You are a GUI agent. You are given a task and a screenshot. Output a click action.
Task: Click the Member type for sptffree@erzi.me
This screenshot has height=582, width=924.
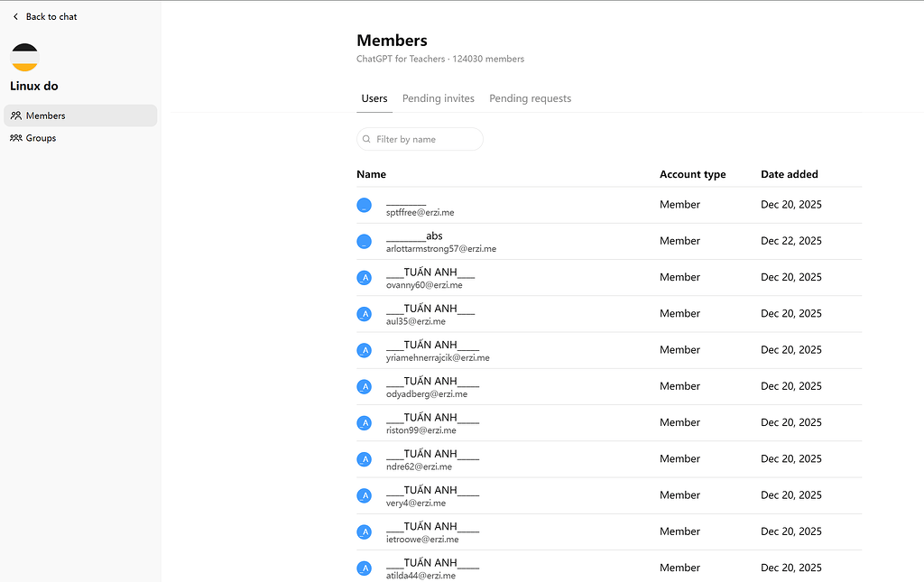[680, 205]
